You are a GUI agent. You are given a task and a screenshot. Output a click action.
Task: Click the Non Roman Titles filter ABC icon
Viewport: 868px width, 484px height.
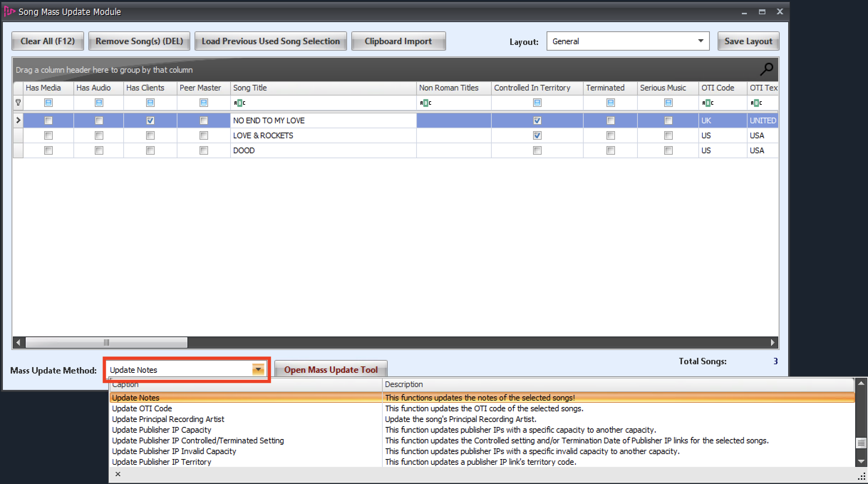pos(425,103)
